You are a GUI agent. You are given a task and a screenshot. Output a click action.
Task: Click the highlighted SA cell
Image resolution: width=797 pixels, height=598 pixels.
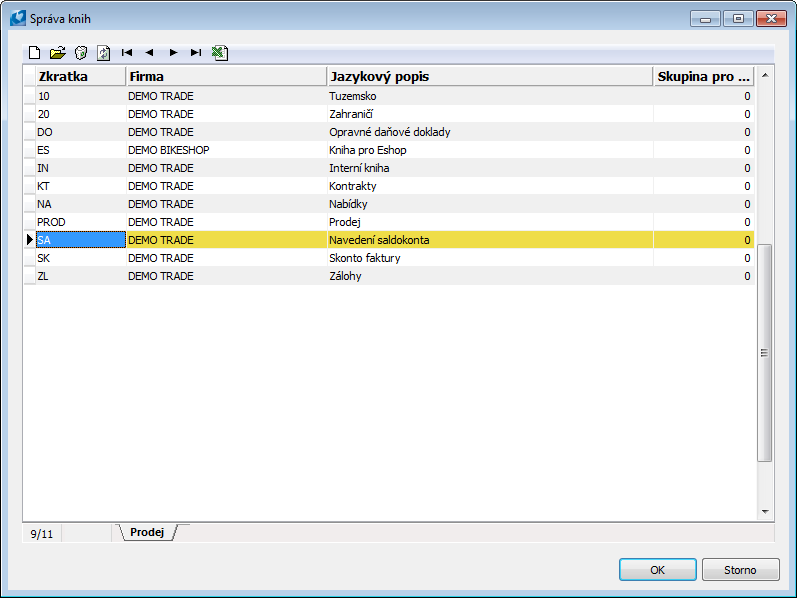click(81, 240)
